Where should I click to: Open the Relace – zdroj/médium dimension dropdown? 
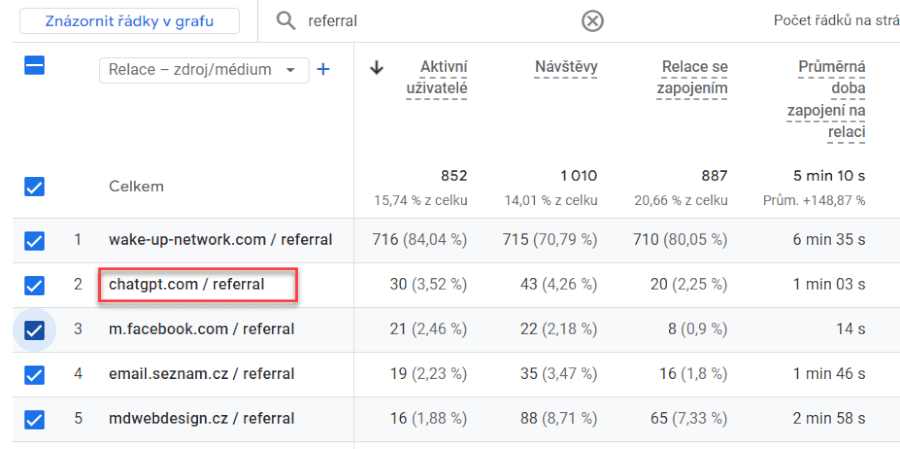[203, 70]
